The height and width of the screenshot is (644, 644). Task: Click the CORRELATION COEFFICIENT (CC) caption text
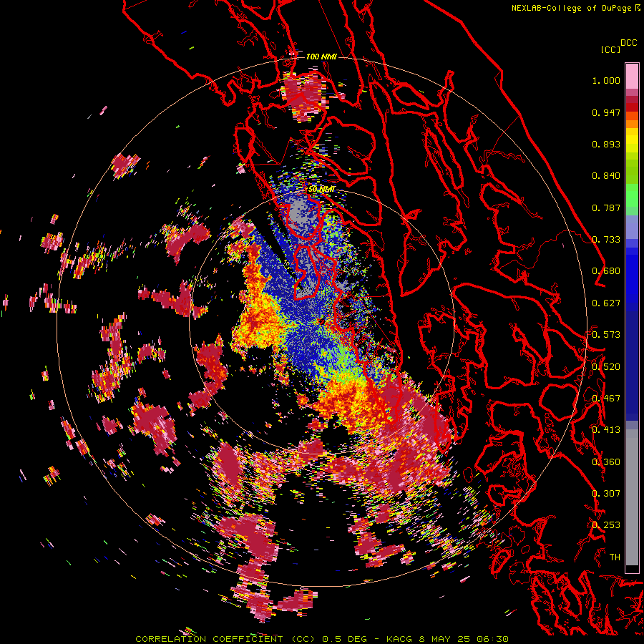pyautogui.click(x=225, y=639)
